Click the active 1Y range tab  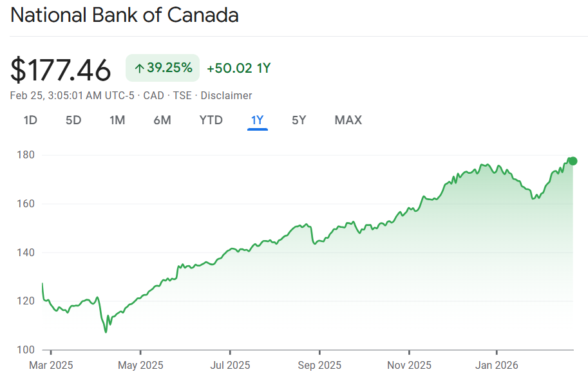[x=258, y=120]
